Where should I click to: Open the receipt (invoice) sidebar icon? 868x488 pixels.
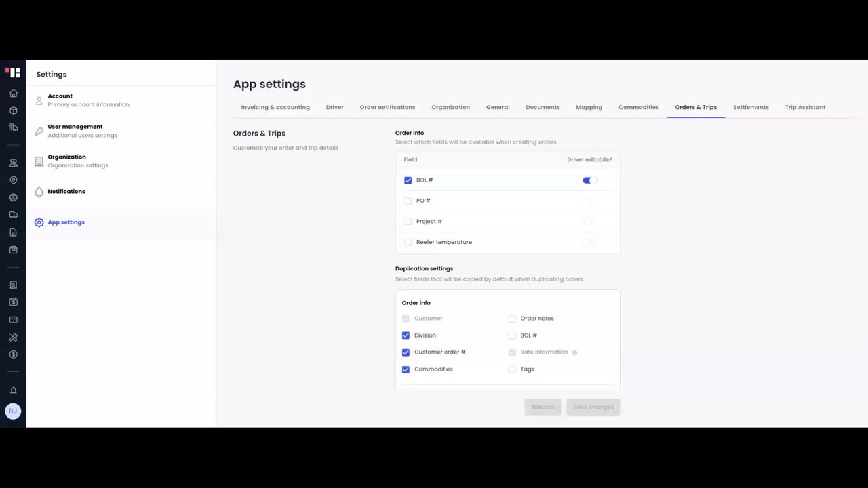[13, 285]
